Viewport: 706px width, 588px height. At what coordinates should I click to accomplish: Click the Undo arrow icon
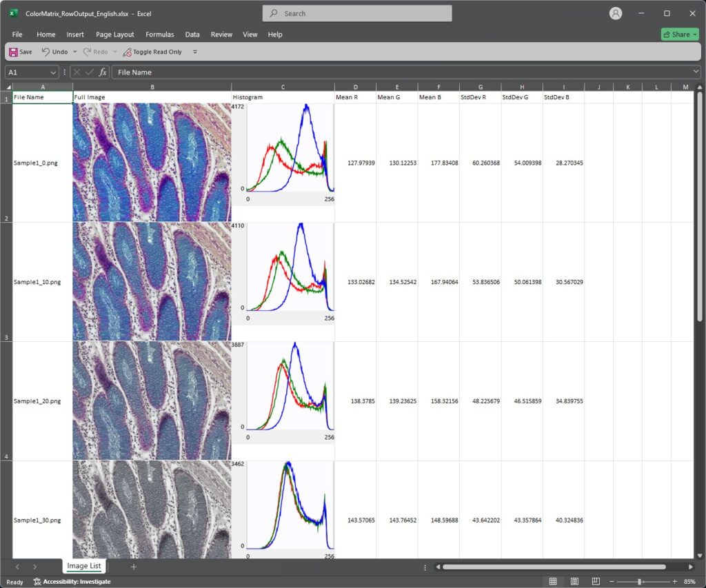coord(46,52)
